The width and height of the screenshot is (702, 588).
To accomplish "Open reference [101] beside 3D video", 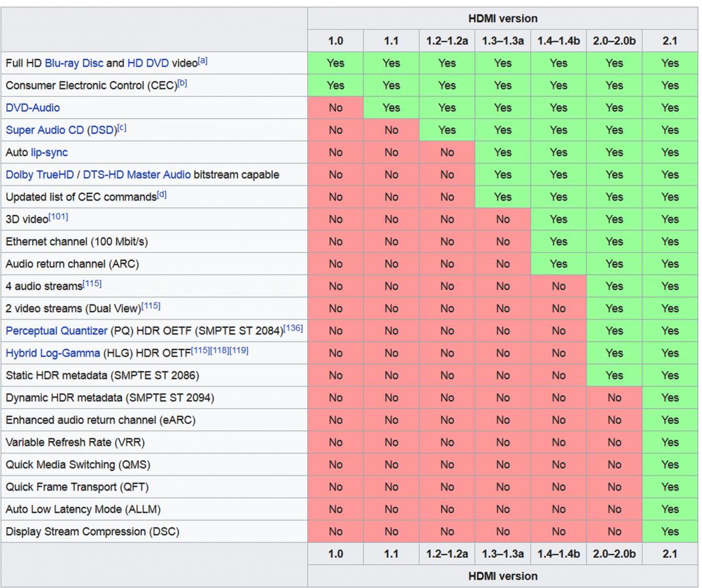I will [x=58, y=217].
